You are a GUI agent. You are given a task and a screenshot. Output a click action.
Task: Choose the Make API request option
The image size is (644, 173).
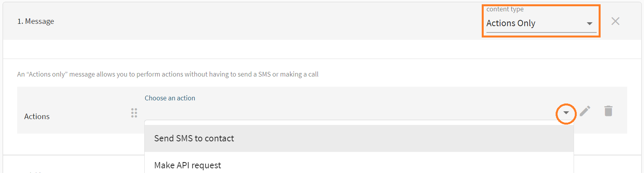[x=188, y=165]
